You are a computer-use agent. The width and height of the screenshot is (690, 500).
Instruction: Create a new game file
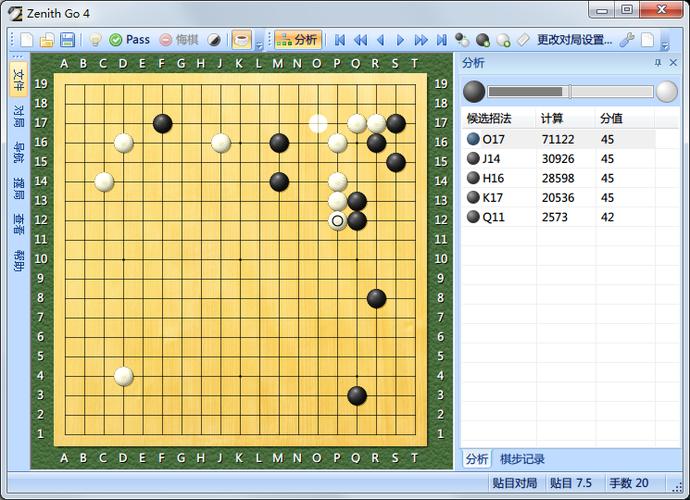click(27, 40)
